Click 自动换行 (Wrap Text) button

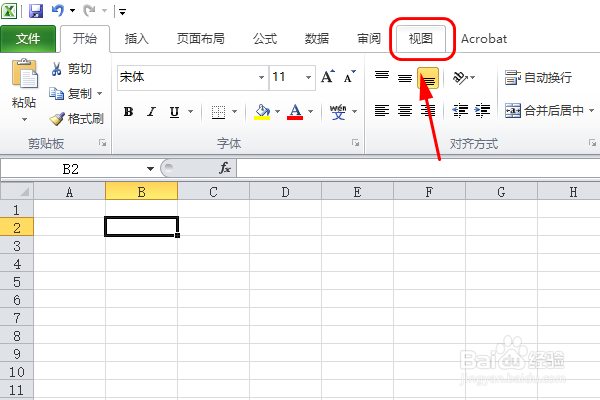pos(538,78)
